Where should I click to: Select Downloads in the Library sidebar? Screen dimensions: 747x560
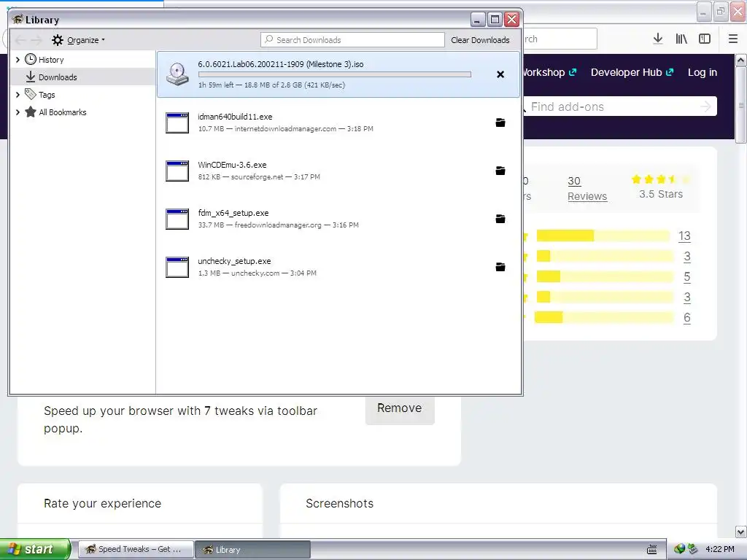83,77
